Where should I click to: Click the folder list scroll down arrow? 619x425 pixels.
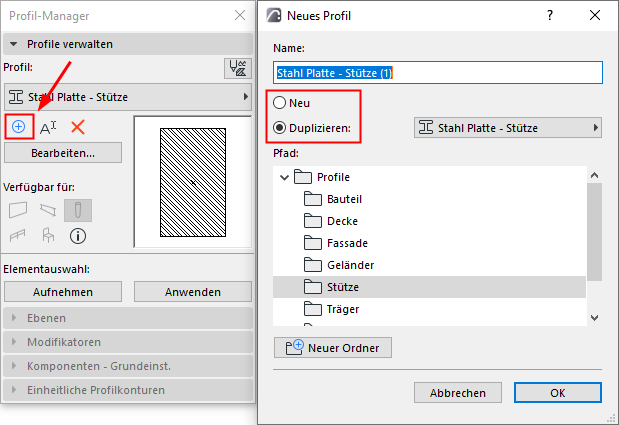click(595, 318)
